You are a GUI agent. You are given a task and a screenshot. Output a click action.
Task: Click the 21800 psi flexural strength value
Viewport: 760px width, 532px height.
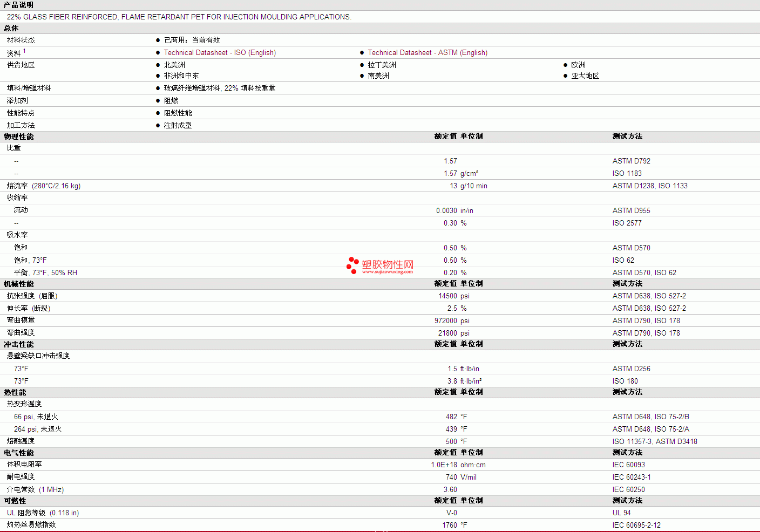coord(454,333)
